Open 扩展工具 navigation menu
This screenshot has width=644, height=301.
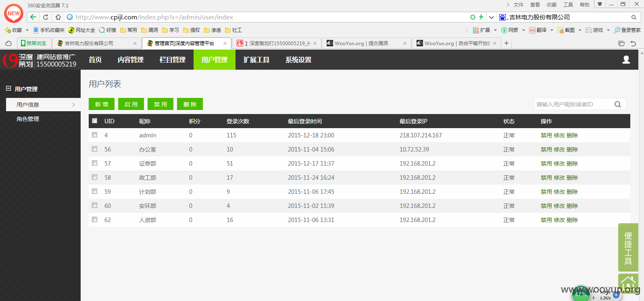[256, 60]
